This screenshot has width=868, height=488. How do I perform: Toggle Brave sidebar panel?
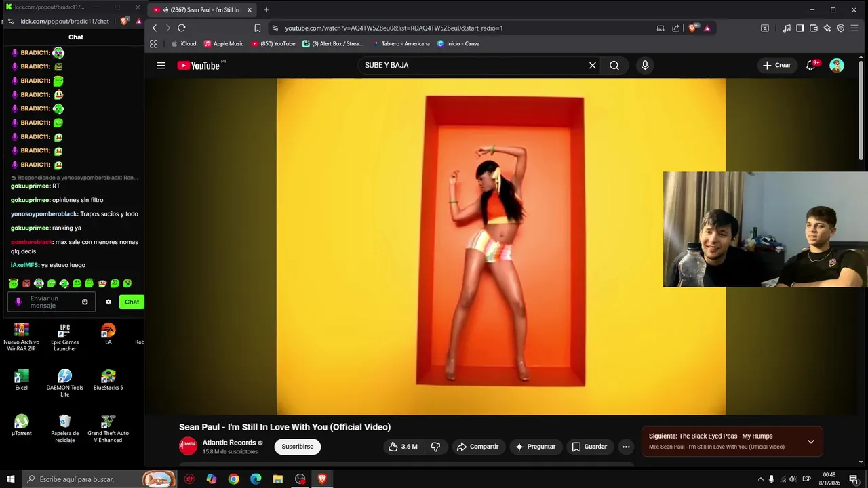coord(800,28)
